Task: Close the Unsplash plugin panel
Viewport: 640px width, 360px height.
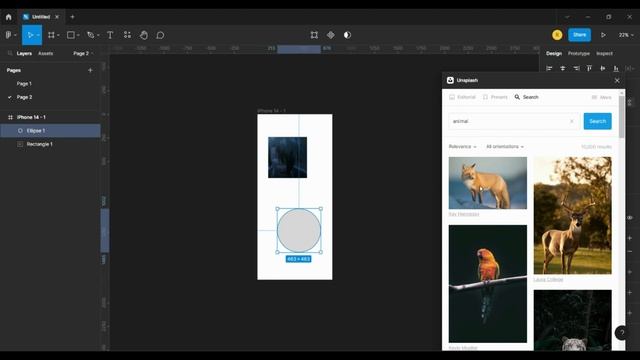Action: click(617, 80)
